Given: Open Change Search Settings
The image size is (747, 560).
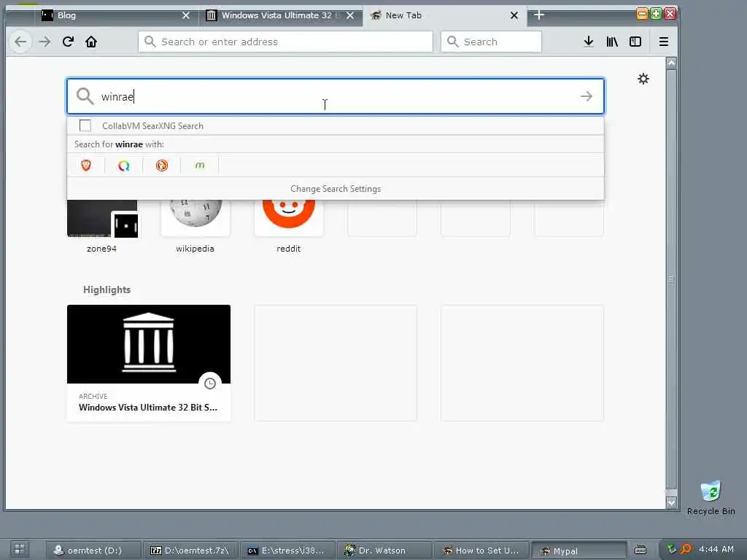Looking at the screenshot, I should pyautogui.click(x=336, y=189).
